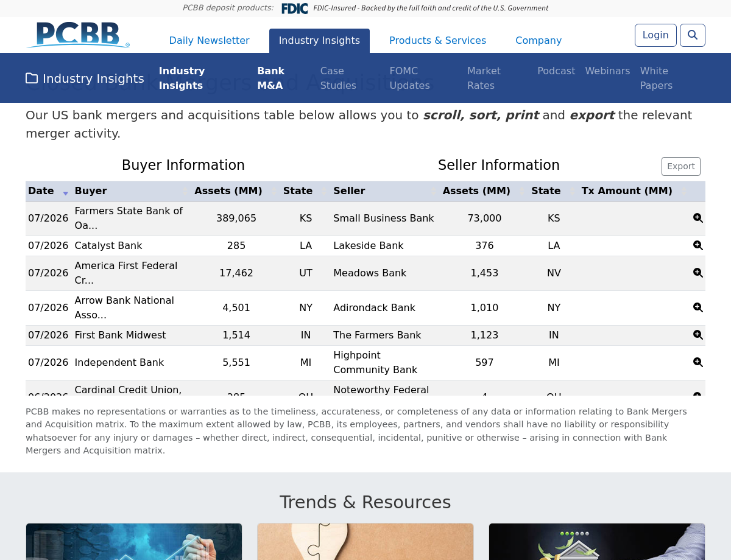Click the 17,462 assets value

236,273
